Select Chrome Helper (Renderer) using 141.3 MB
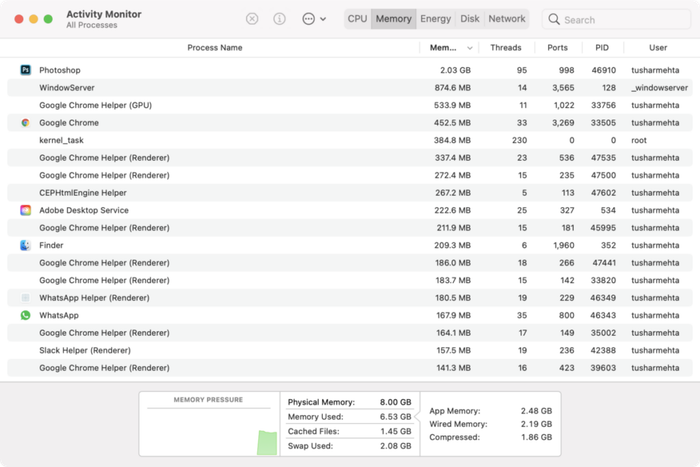This screenshot has width=700, height=467. 350,367
